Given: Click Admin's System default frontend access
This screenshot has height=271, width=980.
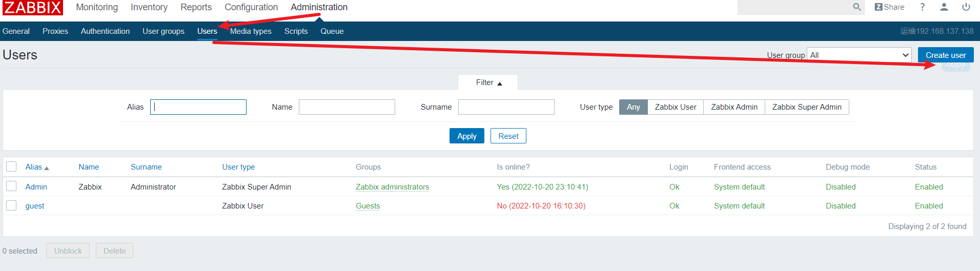Looking at the screenshot, I should pyautogui.click(x=739, y=187).
